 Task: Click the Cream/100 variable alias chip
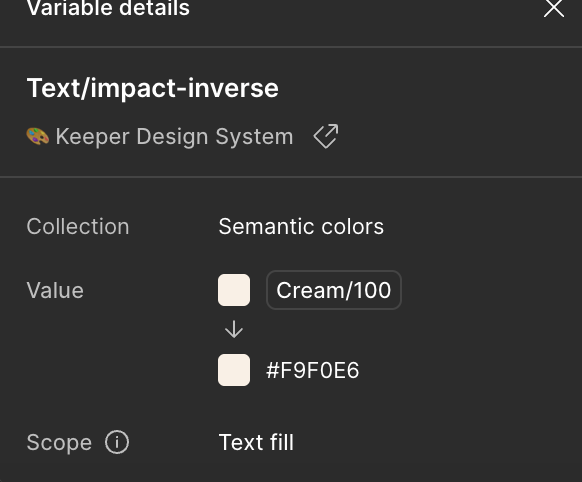[x=334, y=290]
